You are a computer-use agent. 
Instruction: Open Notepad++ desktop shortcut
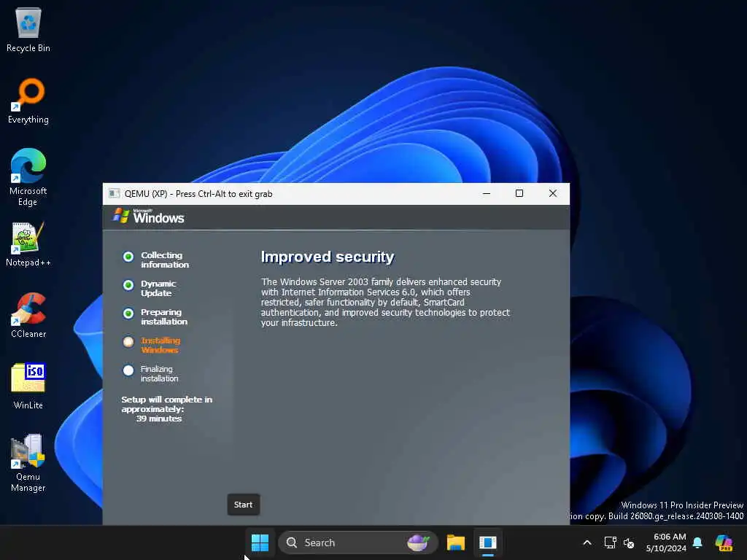pyautogui.click(x=28, y=244)
